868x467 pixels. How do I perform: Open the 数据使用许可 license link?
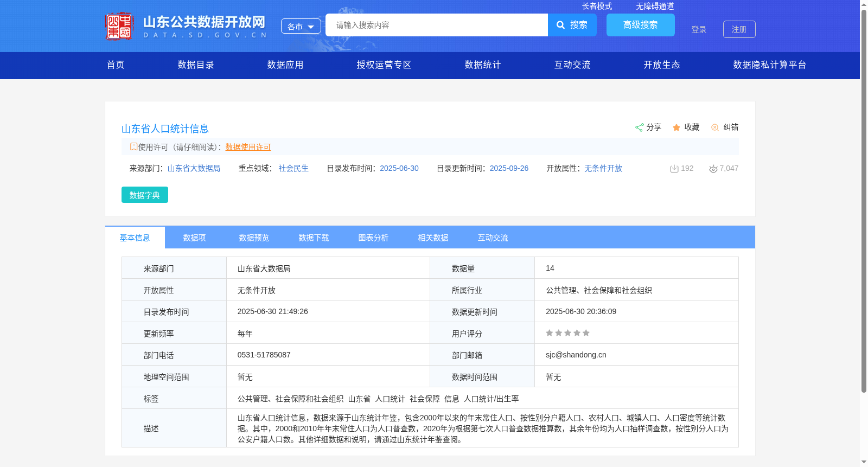point(248,147)
